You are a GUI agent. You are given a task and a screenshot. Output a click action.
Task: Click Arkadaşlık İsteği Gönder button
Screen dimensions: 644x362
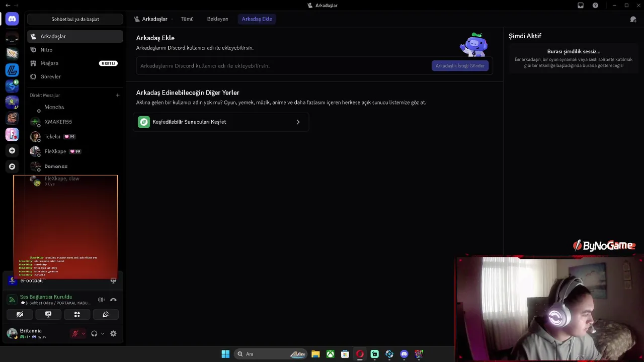tap(460, 66)
